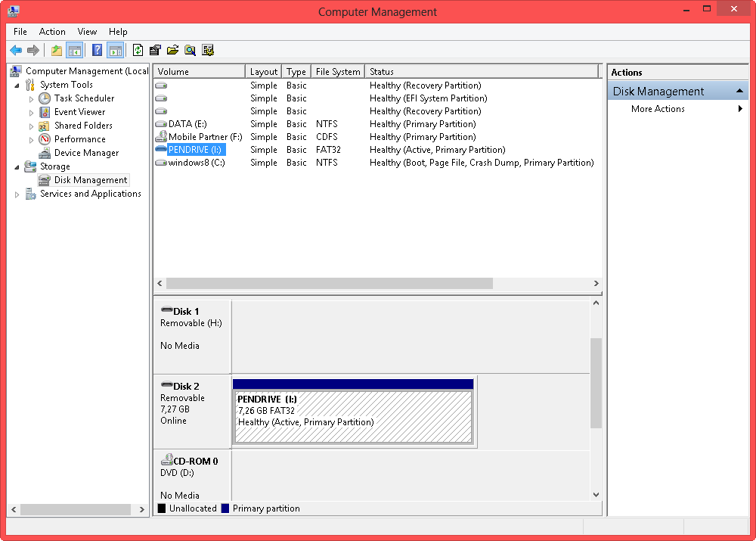The width and height of the screenshot is (756, 541).
Task: Click the black Unallocated legend swatch
Action: pyautogui.click(x=162, y=508)
